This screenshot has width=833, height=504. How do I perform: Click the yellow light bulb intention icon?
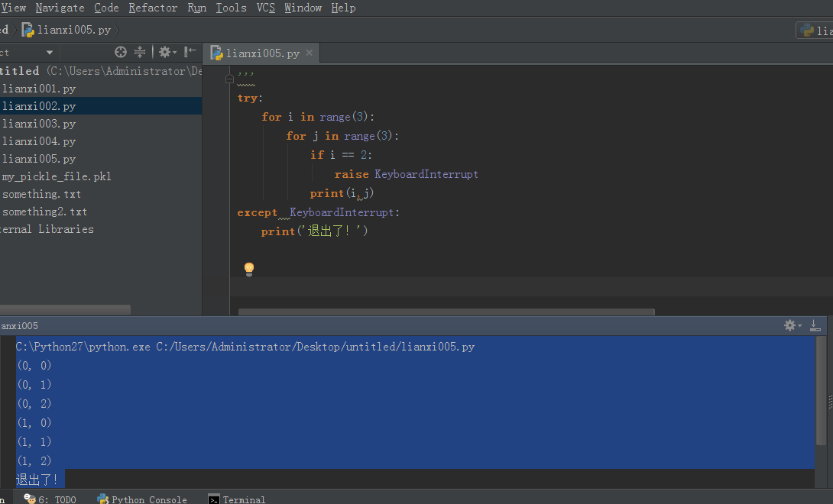248,268
